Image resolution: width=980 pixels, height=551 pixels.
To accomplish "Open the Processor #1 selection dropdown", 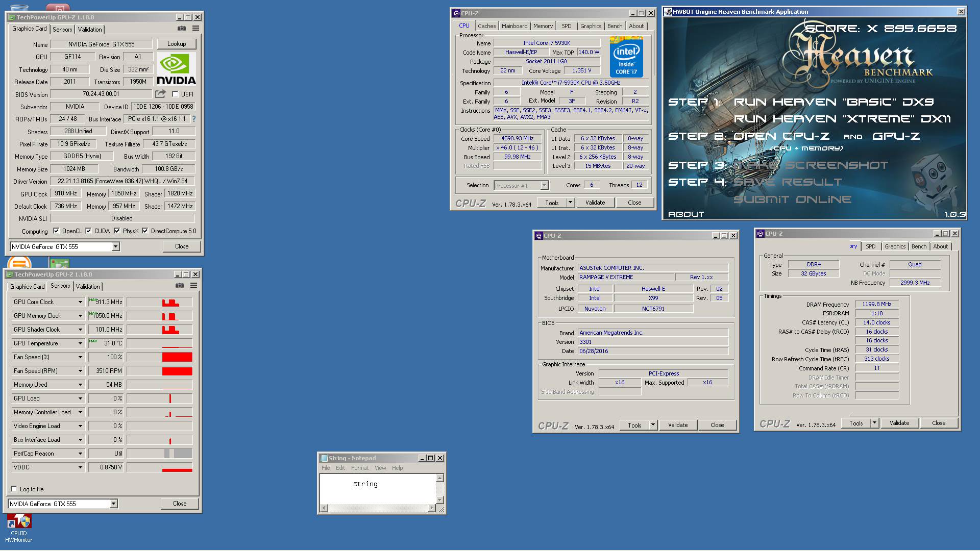I will tap(544, 186).
